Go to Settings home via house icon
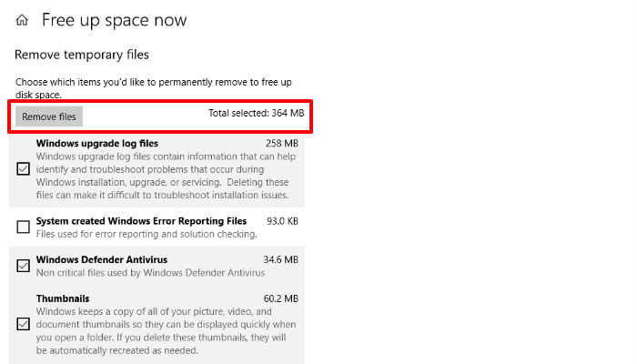Screen dimensions: 637x364 [22, 20]
